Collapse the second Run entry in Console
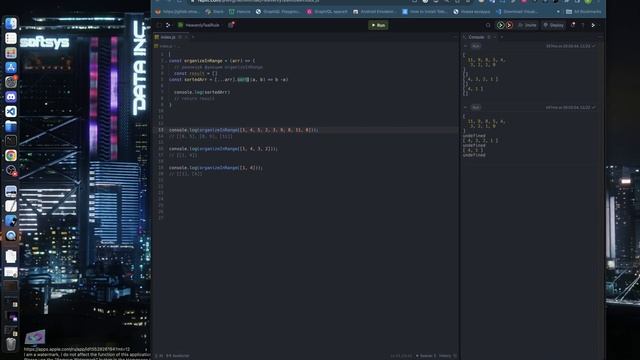640x360 pixels. click(x=465, y=107)
